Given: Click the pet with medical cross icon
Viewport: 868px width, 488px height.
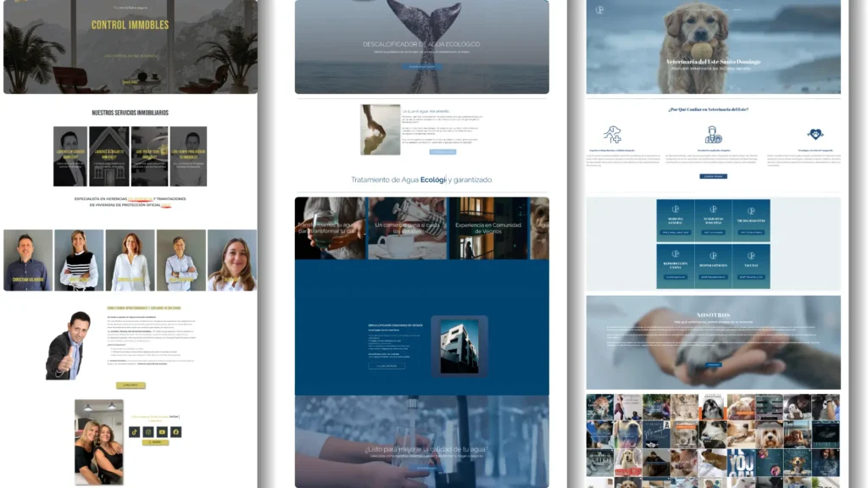Looking at the screenshot, I should [x=612, y=134].
